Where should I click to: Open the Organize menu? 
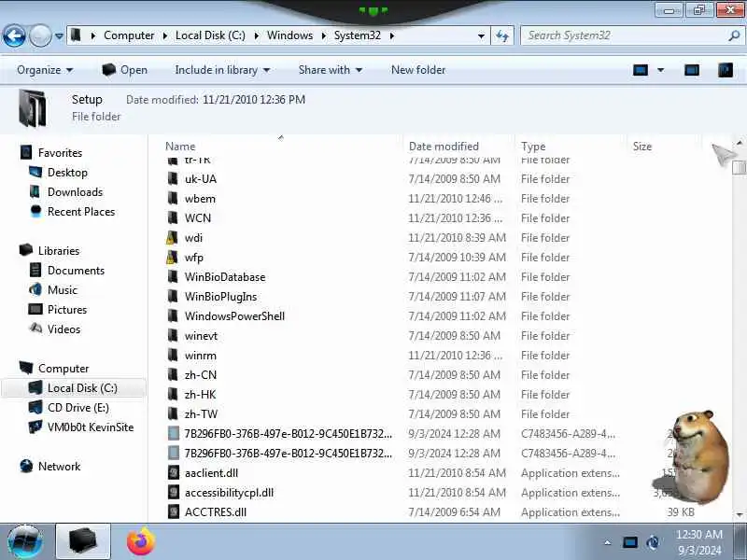45,70
